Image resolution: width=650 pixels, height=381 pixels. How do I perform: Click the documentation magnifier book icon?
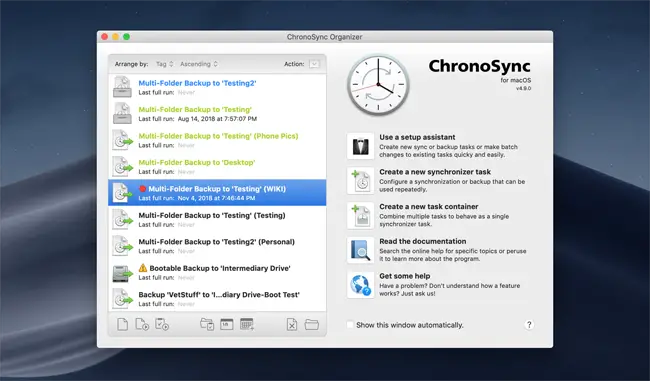[x=360, y=250]
